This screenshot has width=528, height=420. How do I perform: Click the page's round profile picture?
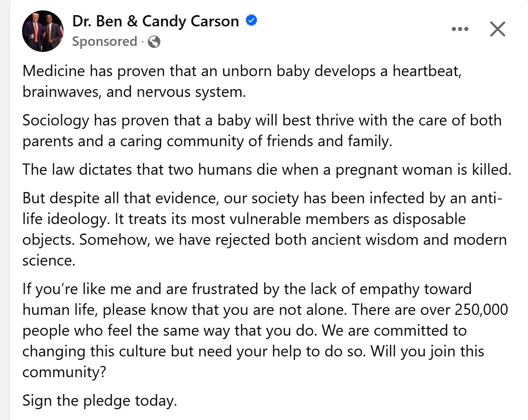click(x=43, y=31)
